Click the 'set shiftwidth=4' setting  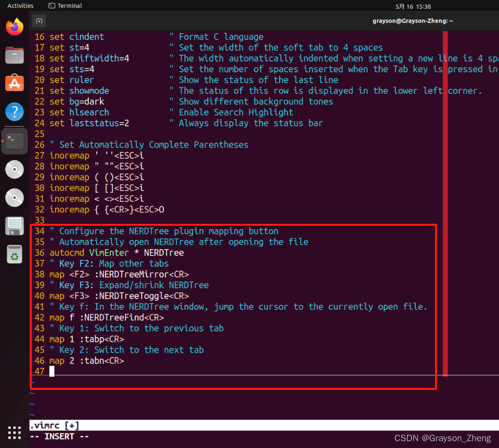pos(89,59)
